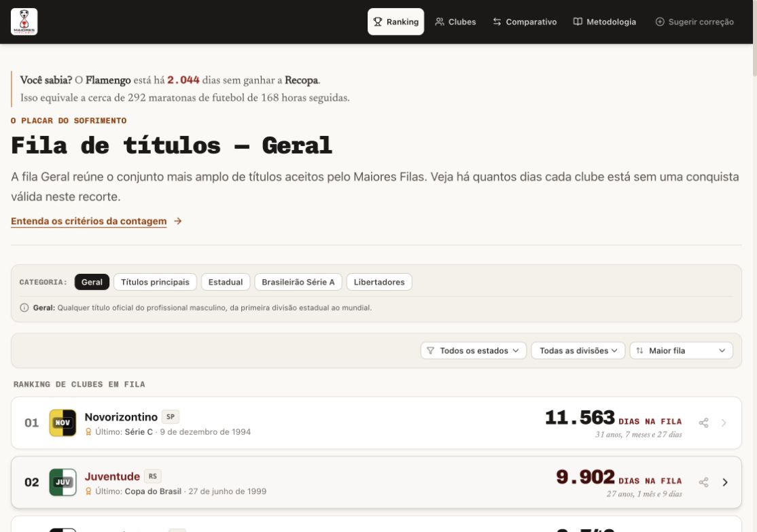The height and width of the screenshot is (532, 757).
Task: Click the Flamengo name in trivia
Action: (x=108, y=80)
